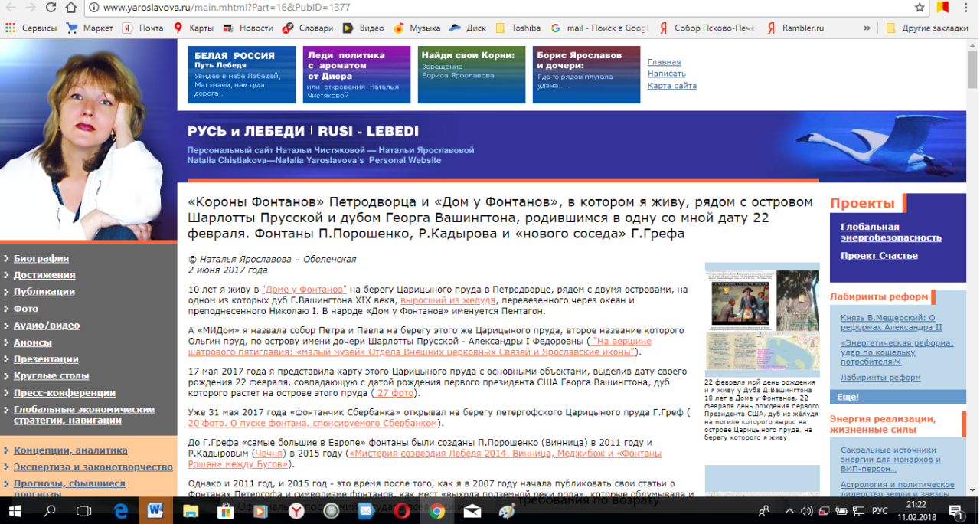Image resolution: width=980 pixels, height=524 pixels.
Task: Open the Пресс-конференции menu item
Action: coord(64,393)
